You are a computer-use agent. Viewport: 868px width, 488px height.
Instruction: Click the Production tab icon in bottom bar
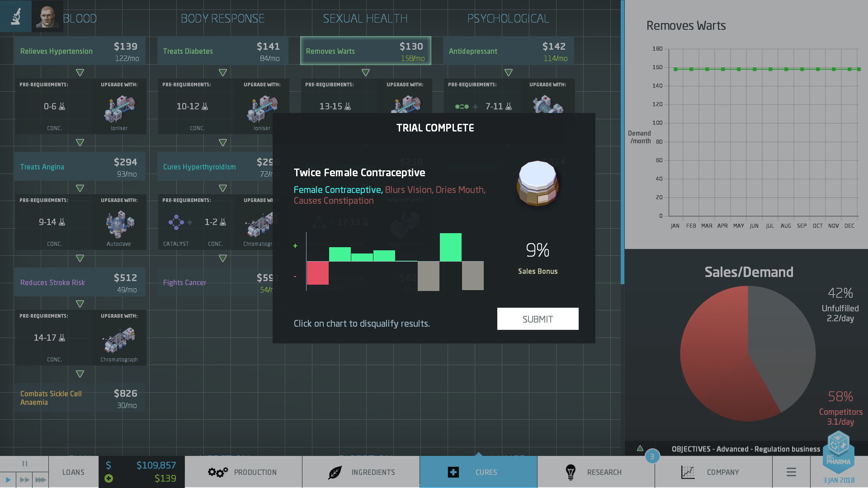coord(215,471)
